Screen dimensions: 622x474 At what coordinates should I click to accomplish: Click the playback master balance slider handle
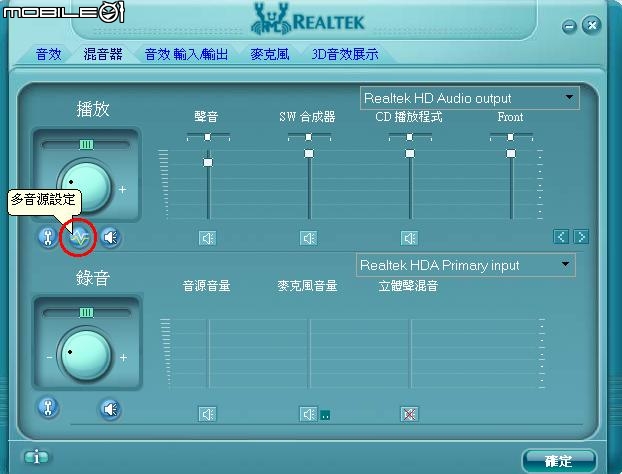click(x=86, y=144)
